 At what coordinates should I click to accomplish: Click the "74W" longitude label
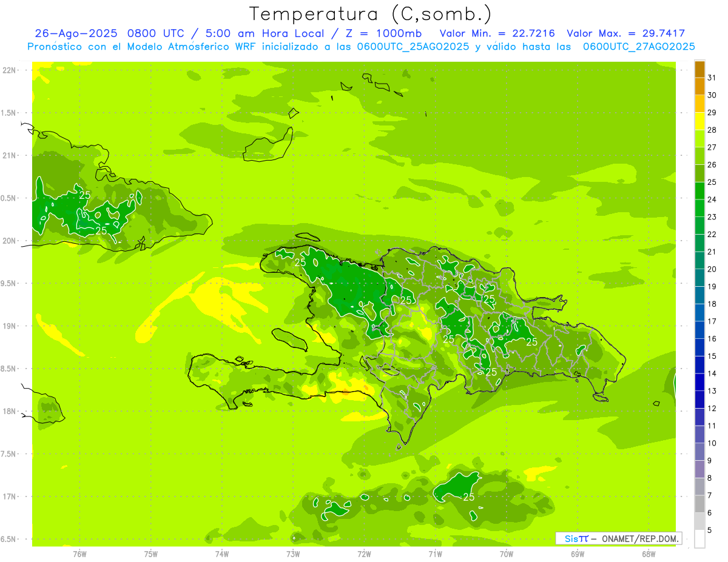click(222, 554)
